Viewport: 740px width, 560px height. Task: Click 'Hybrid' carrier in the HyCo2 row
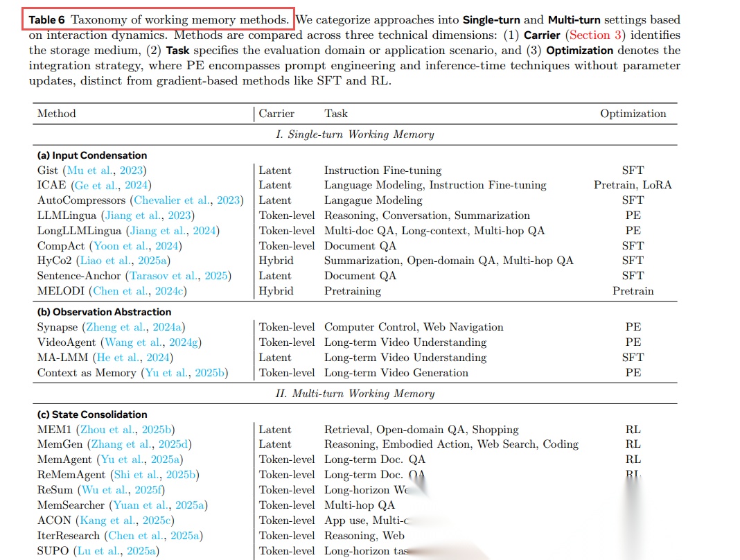tap(276, 261)
